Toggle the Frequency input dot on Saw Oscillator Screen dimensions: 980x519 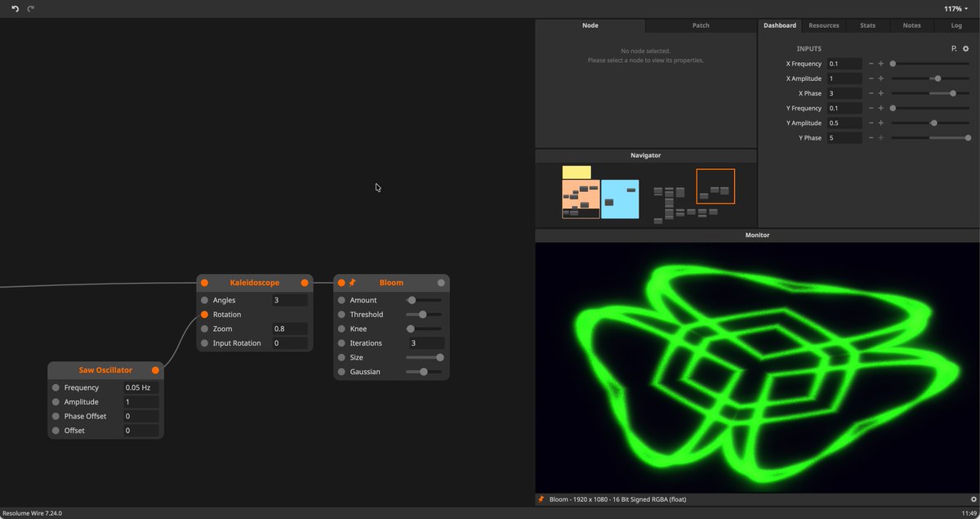tap(54, 387)
